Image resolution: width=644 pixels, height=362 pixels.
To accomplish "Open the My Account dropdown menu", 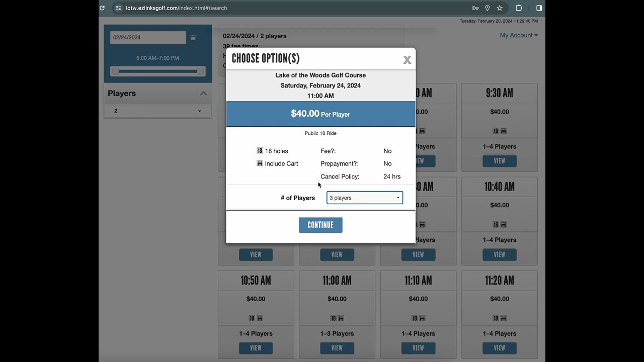I will coord(519,35).
